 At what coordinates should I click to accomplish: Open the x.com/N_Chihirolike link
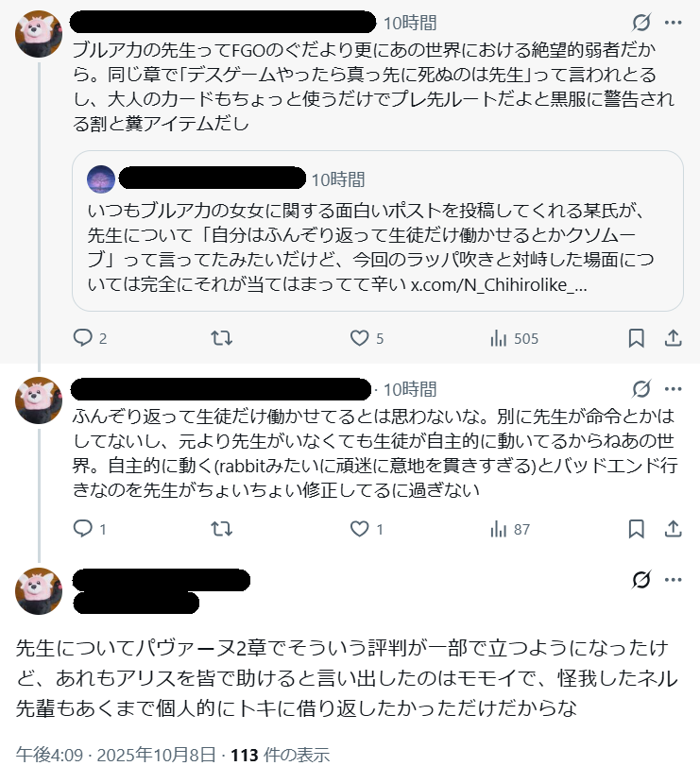pos(499,284)
